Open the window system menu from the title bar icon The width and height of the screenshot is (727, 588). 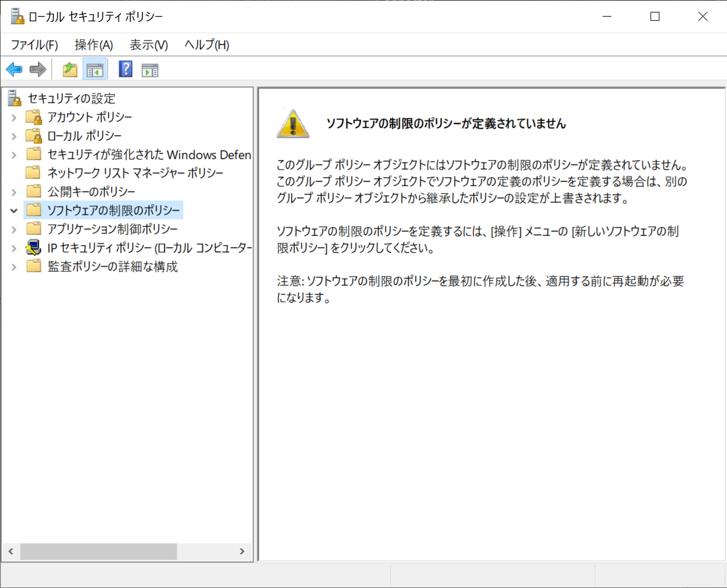[17, 17]
